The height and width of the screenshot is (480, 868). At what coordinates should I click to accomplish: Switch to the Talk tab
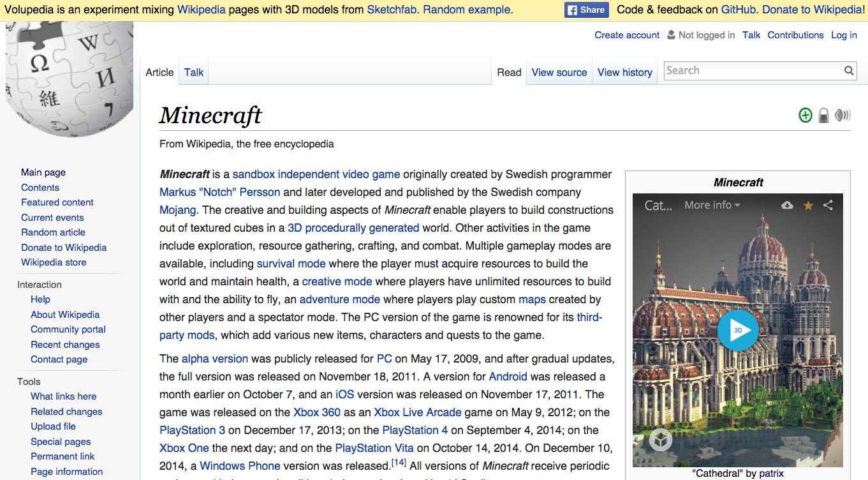[x=194, y=72]
